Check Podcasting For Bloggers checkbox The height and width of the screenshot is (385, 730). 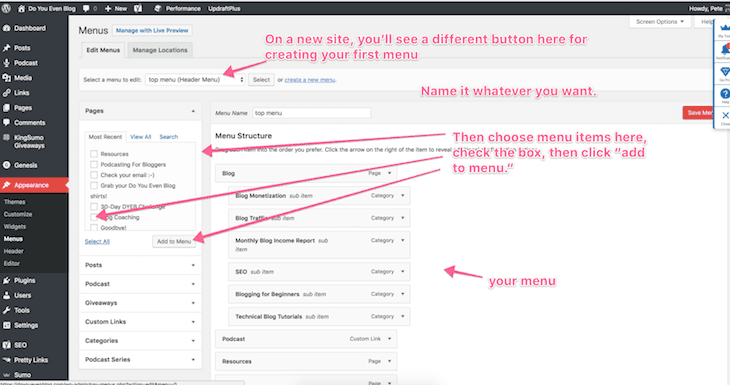click(94, 164)
